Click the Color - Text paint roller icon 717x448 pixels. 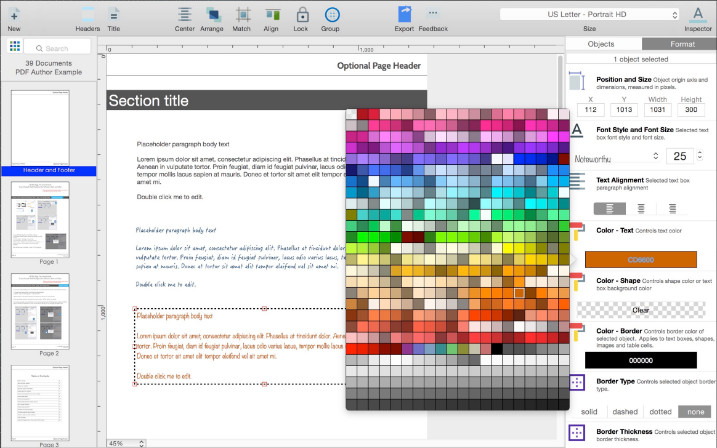click(x=577, y=231)
